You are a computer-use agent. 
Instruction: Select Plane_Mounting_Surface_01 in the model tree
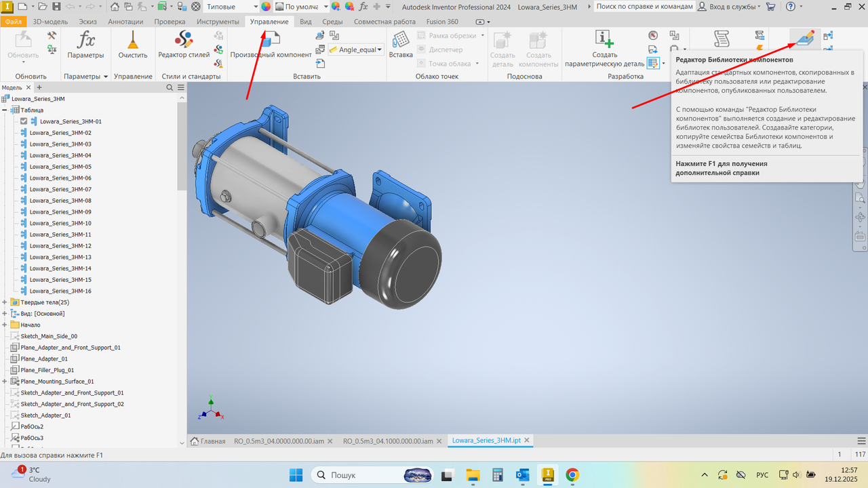pyautogui.click(x=57, y=382)
